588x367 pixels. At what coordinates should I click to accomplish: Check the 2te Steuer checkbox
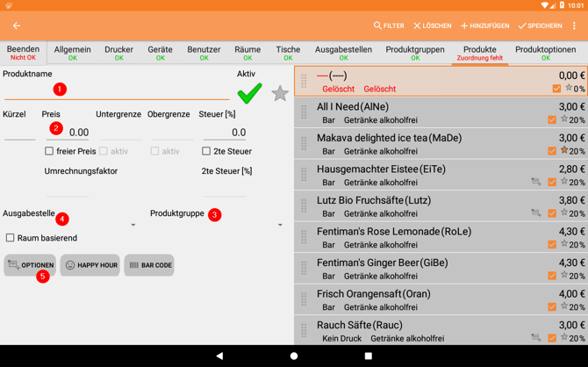(206, 151)
